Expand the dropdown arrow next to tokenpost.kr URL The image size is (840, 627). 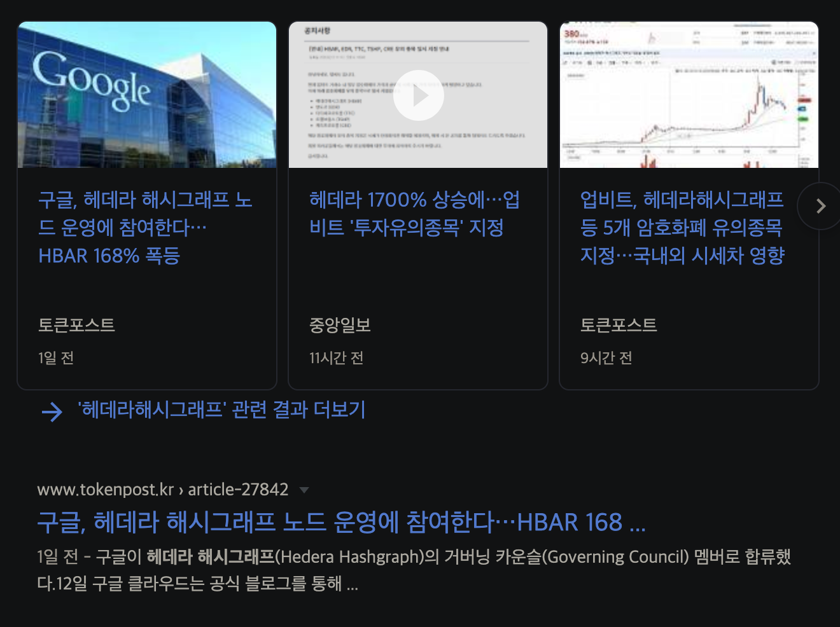(304, 490)
